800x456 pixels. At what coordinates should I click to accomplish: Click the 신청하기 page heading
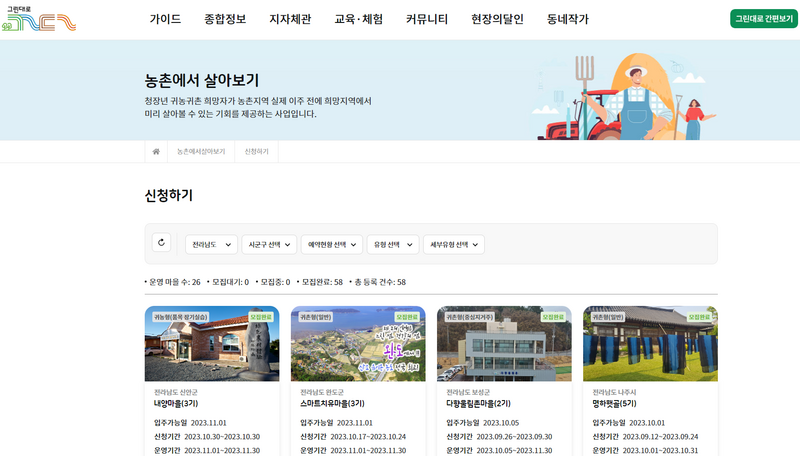[169, 195]
